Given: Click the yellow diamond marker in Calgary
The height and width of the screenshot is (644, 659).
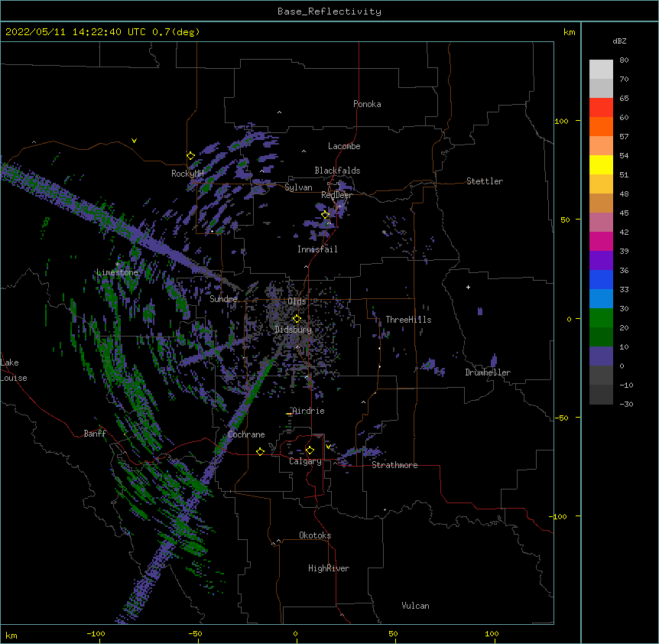Looking at the screenshot, I should (x=310, y=450).
